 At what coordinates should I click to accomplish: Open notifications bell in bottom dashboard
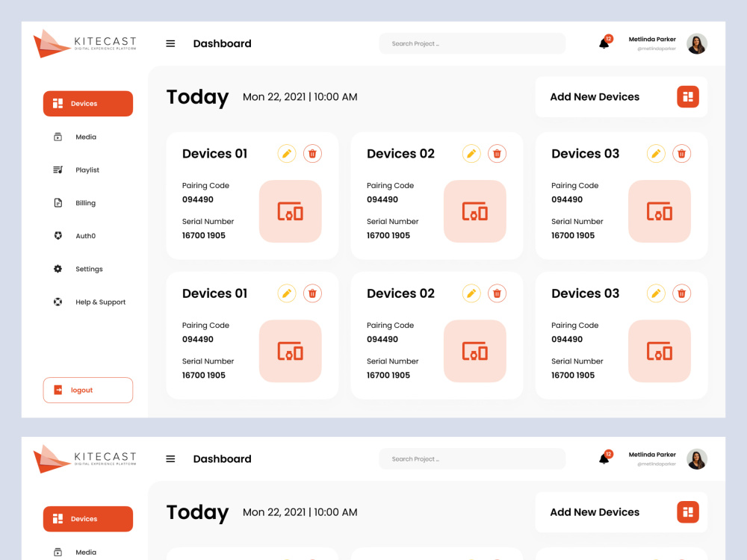tap(604, 459)
